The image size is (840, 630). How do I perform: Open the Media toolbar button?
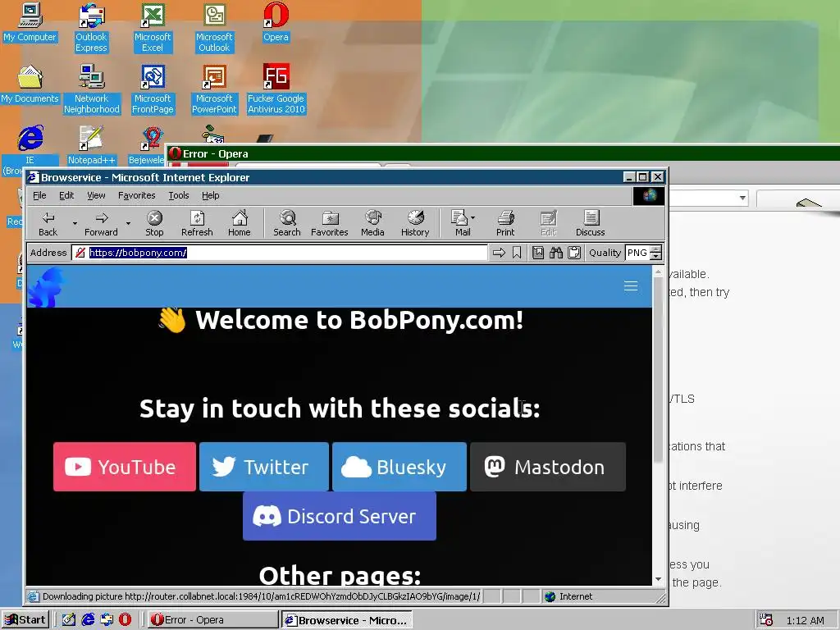click(x=372, y=223)
